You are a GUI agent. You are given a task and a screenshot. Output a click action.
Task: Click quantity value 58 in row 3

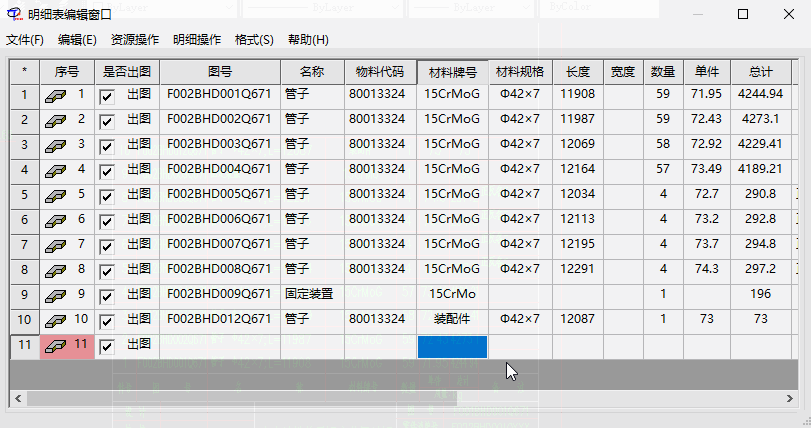(x=663, y=144)
